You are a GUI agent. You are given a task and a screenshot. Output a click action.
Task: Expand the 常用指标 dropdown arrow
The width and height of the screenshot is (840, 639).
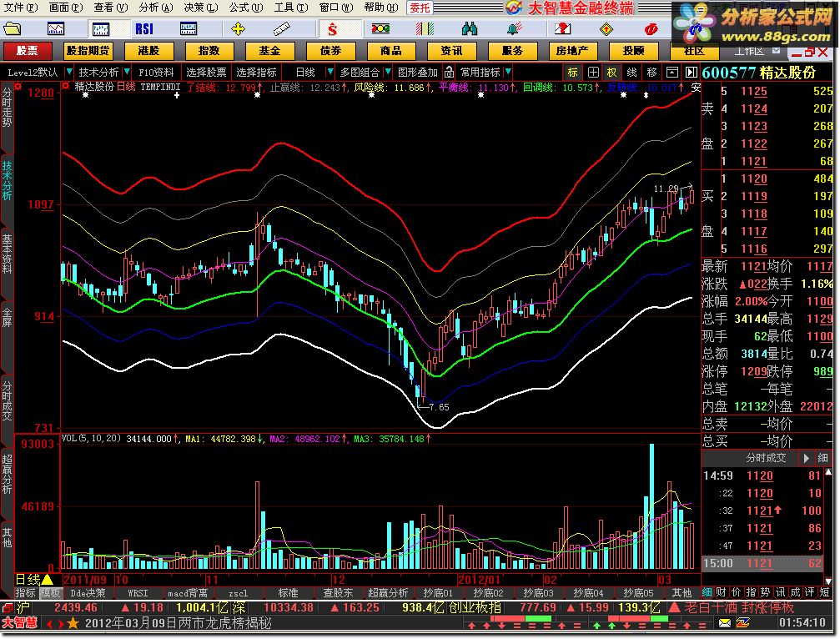point(508,72)
